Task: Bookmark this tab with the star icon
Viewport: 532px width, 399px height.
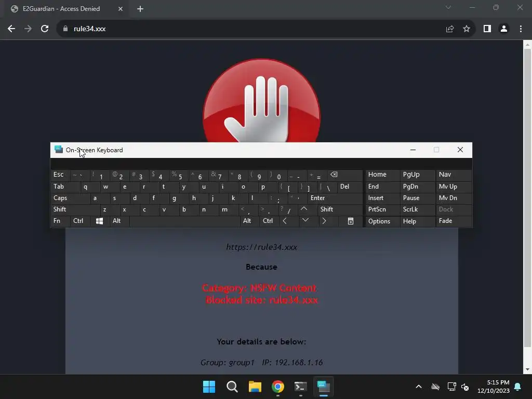Action: 467,29
